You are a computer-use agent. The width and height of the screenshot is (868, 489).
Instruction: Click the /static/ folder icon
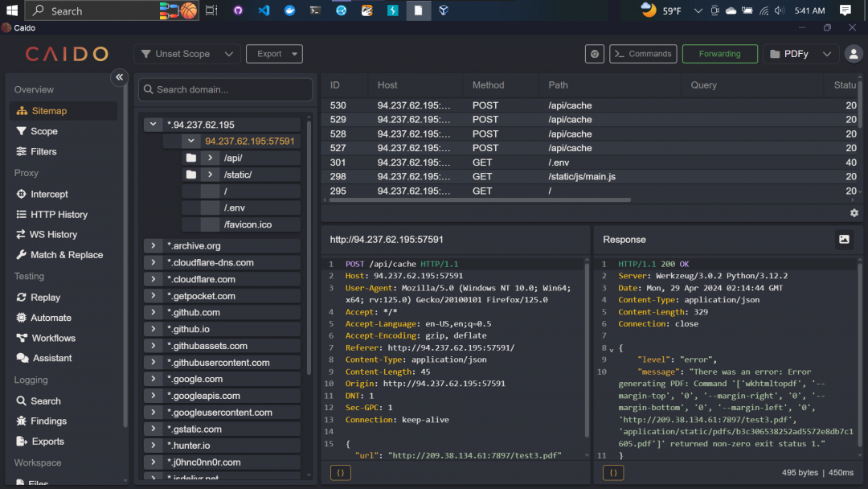[191, 175]
